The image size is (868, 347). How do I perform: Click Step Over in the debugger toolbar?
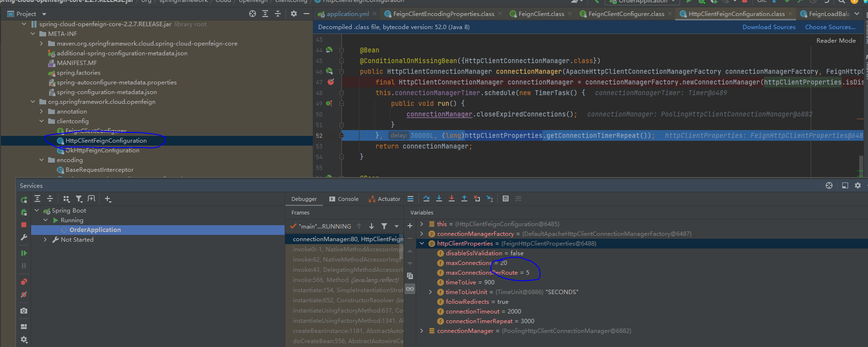[426, 198]
